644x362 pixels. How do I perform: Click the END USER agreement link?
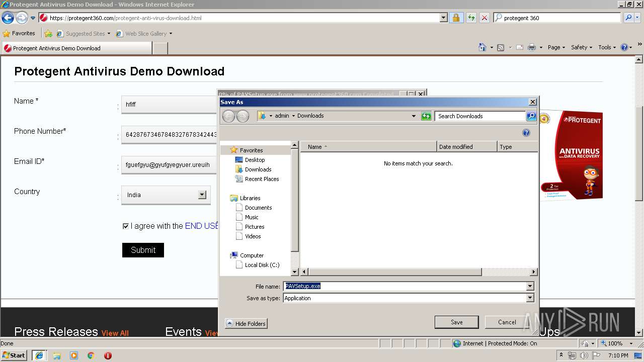pos(201,226)
